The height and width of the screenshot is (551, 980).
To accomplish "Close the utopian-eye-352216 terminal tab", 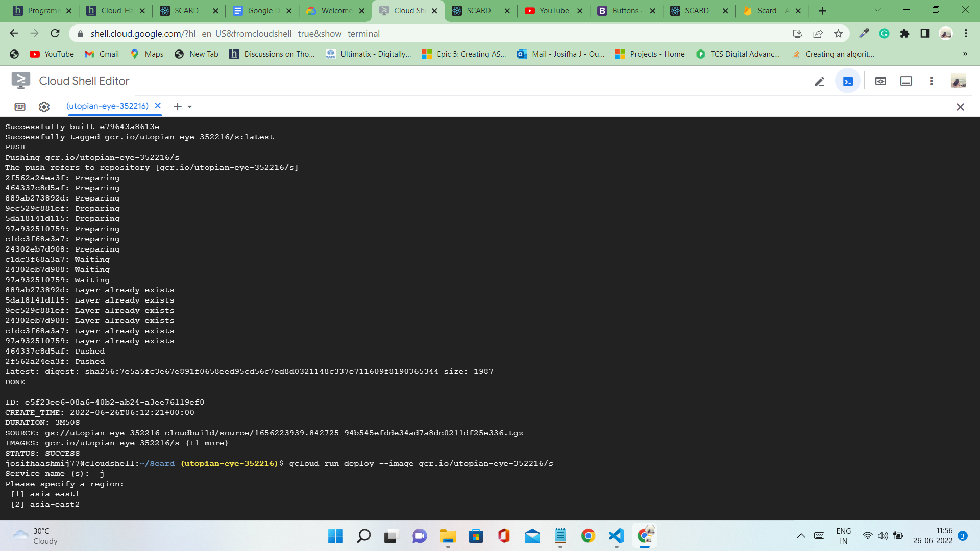I will click(158, 106).
